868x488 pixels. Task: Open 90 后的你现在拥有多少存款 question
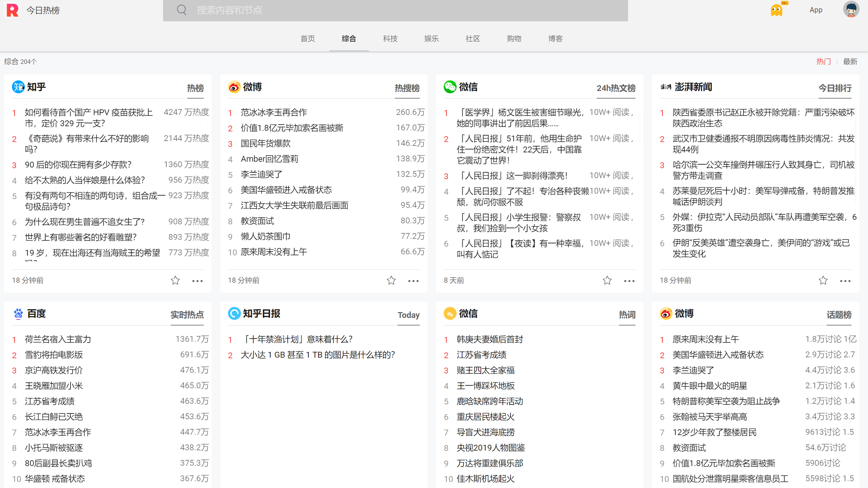(78, 165)
